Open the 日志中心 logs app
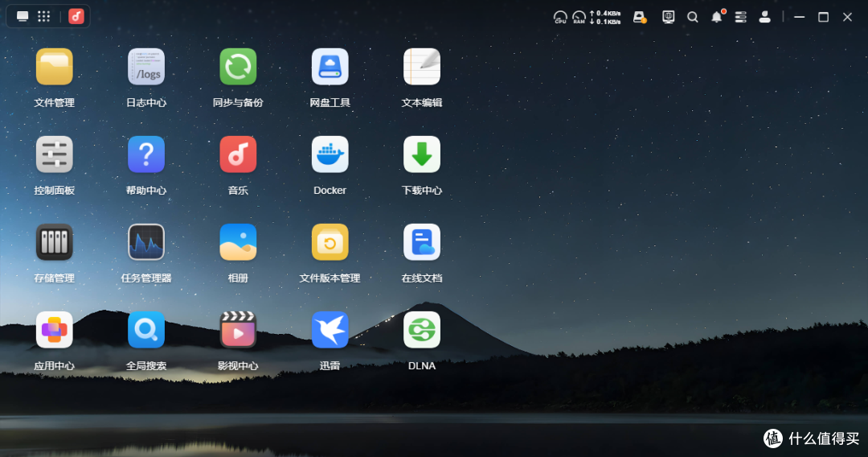 146,67
